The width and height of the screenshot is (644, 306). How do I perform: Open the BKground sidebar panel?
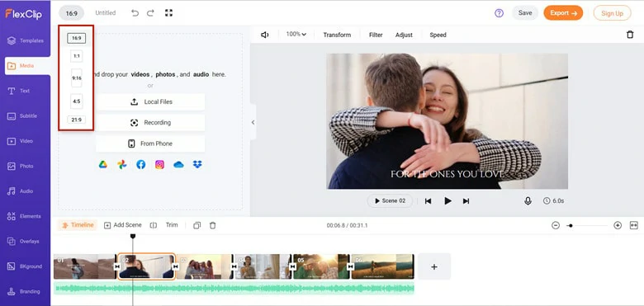click(25, 266)
